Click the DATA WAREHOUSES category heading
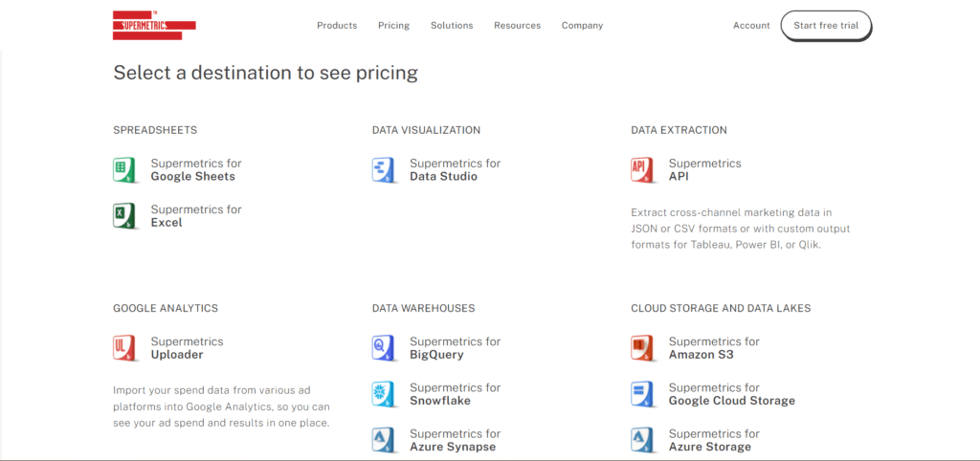This screenshot has width=980, height=461. click(423, 308)
